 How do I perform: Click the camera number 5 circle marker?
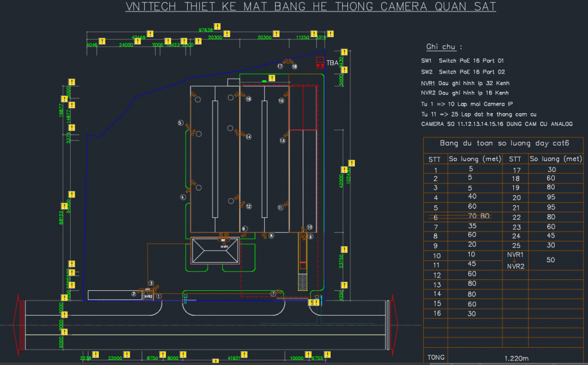click(x=180, y=123)
